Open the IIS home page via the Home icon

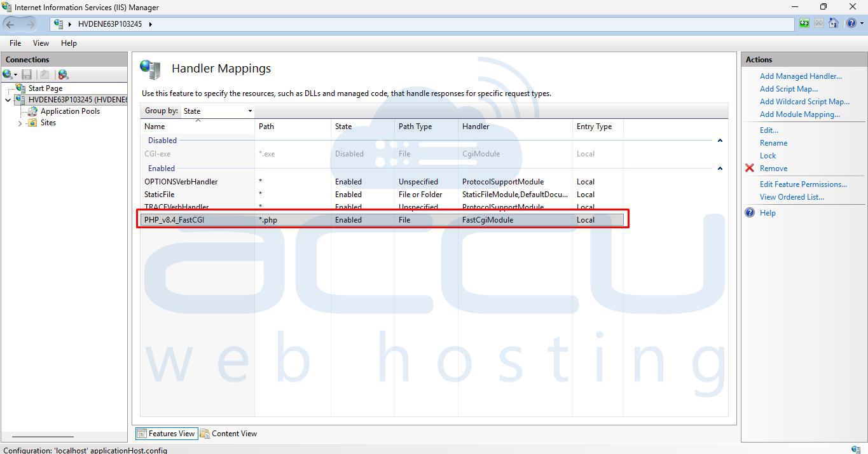(834, 23)
